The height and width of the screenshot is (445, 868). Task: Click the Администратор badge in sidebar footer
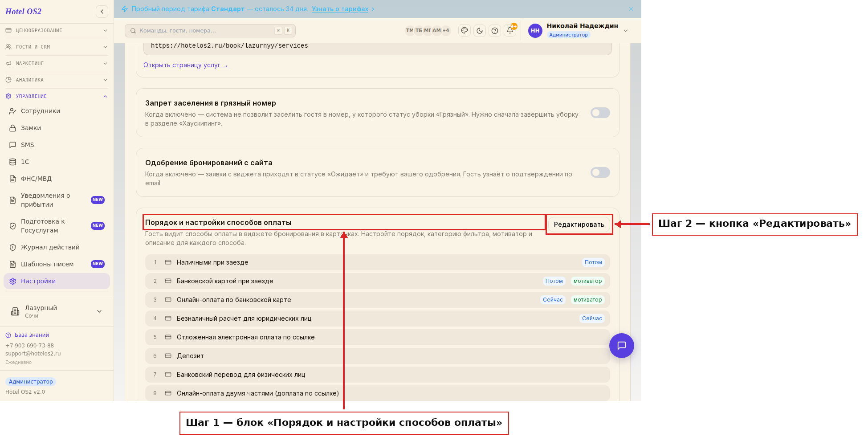pyautogui.click(x=31, y=382)
